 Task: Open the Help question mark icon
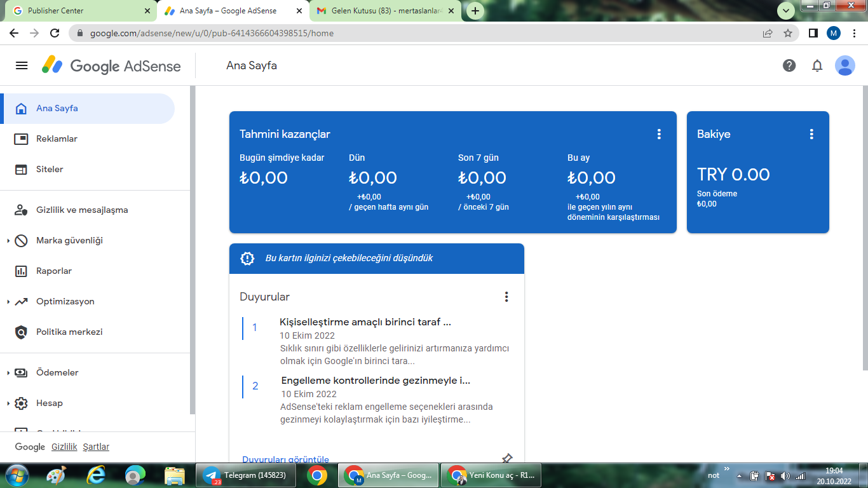pyautogui.click(x=789, y=65)
